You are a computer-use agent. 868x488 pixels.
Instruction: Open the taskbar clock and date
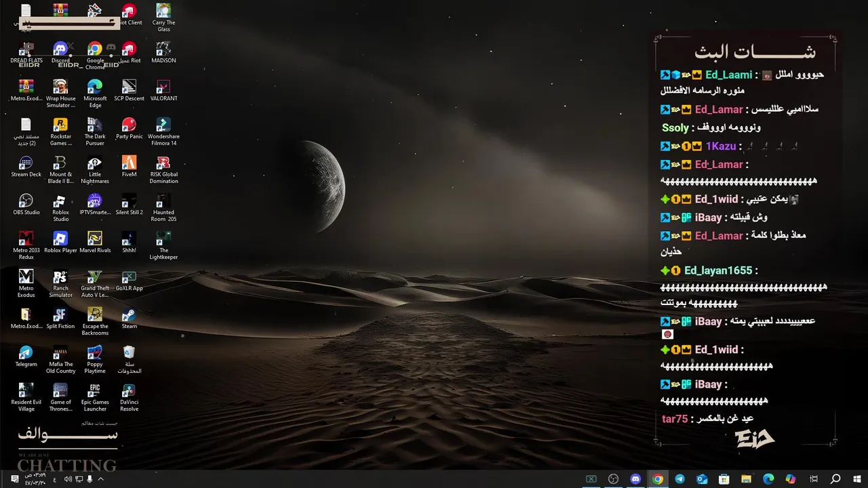click(35, 479)
